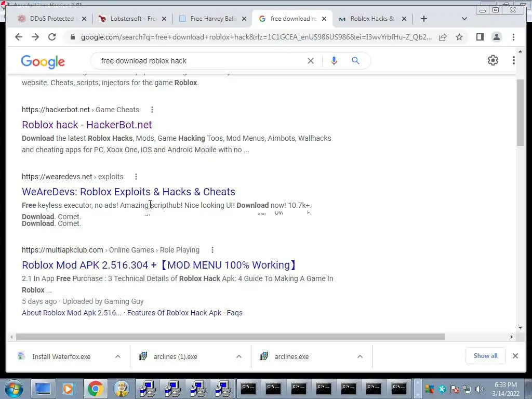The image size is (532, 399).
Task: Open Google vertical dots menu near settings
Action: [x=514, y=60]
